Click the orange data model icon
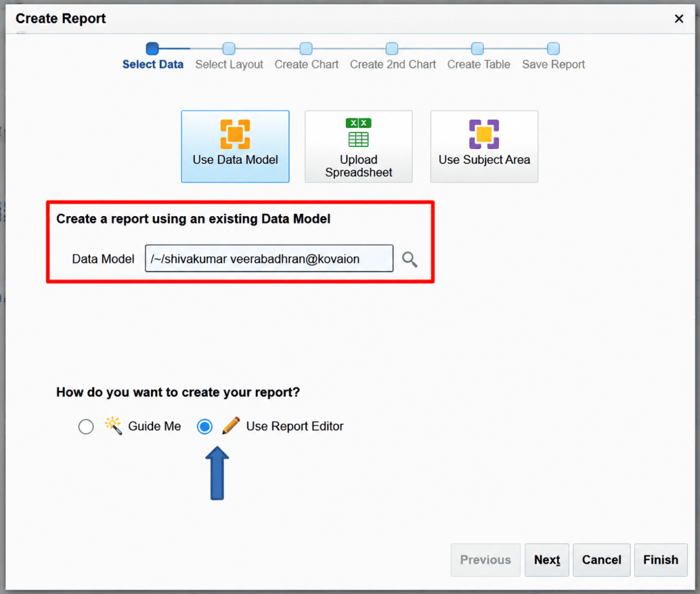Image resolution: width=700 pixels, height=594 pixels. pos(235,134)
